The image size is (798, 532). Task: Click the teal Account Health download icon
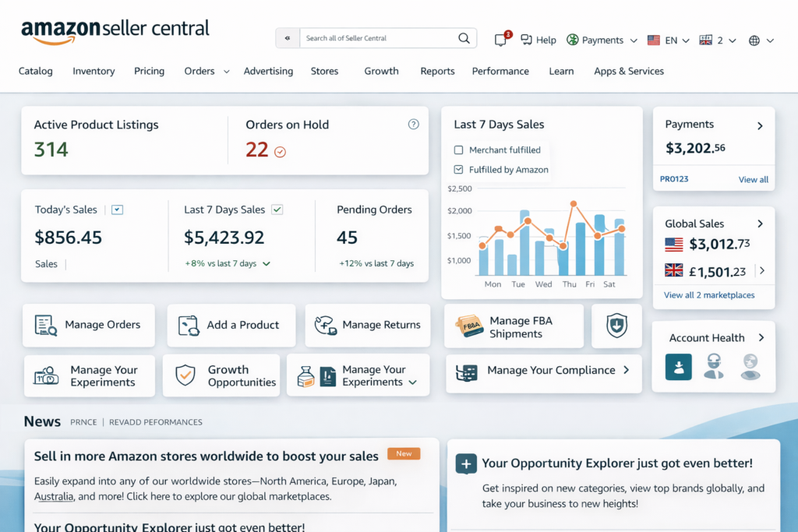click(x=679, y=367)
